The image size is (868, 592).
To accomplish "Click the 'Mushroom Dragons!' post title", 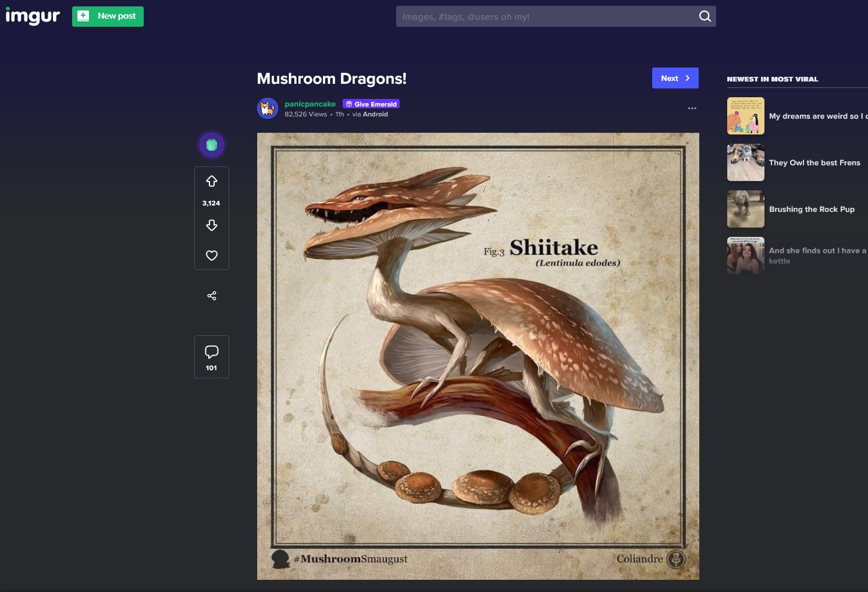I will click(x=332, y=79).
